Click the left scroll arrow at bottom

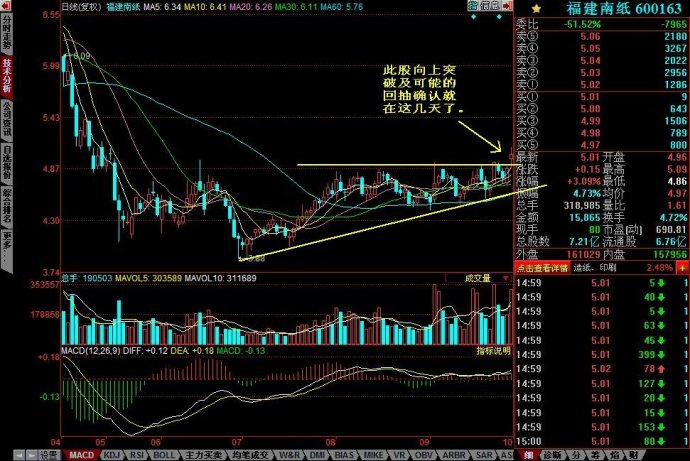tap(19, 455)
